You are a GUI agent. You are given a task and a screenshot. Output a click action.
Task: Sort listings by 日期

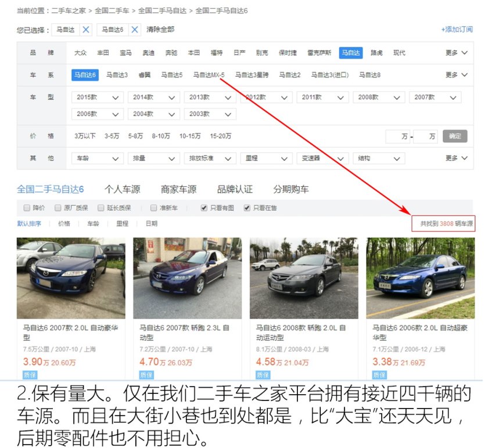152,223
